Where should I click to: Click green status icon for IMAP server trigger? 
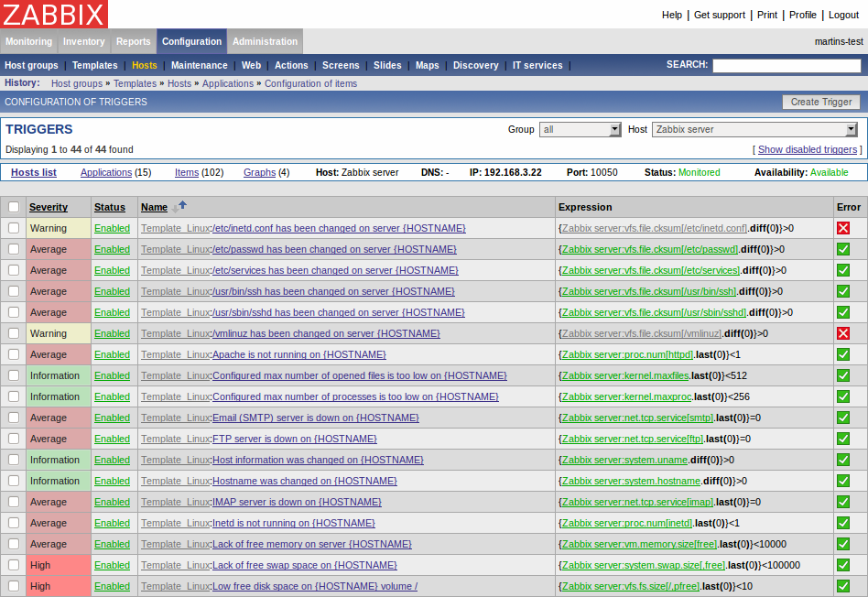843,502
